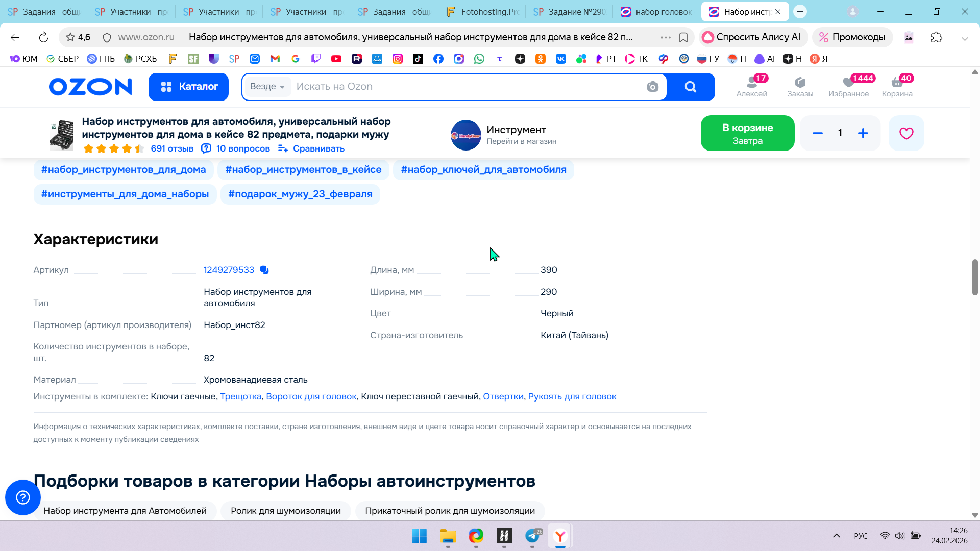Open the Каталог button
980x551 pixels.
coord(188,87)
